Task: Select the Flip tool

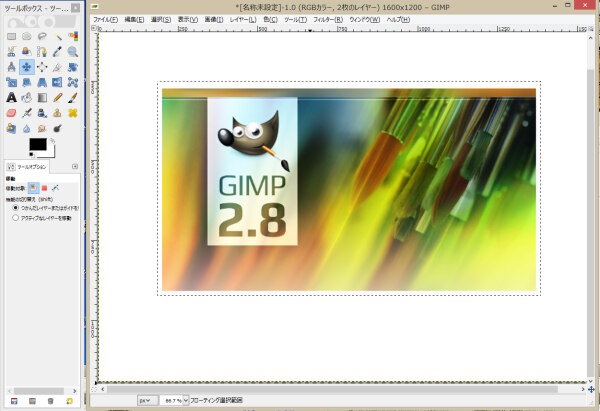Action: 57,82
